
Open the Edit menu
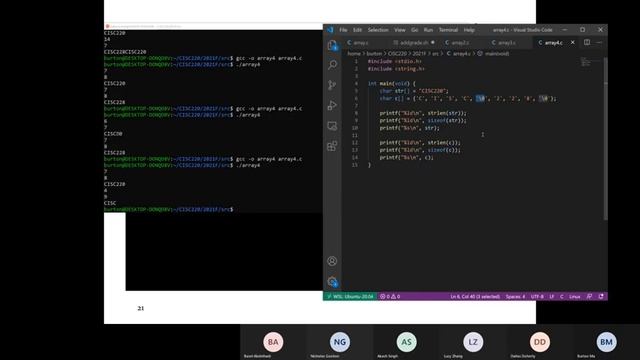point(357,30)
